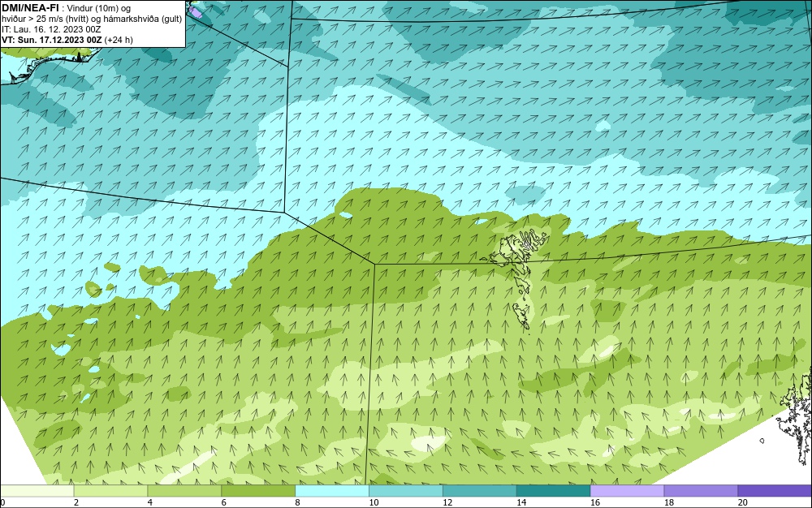Click the legend value '18'
Screen dimensions: 812x508
[668, 502]
